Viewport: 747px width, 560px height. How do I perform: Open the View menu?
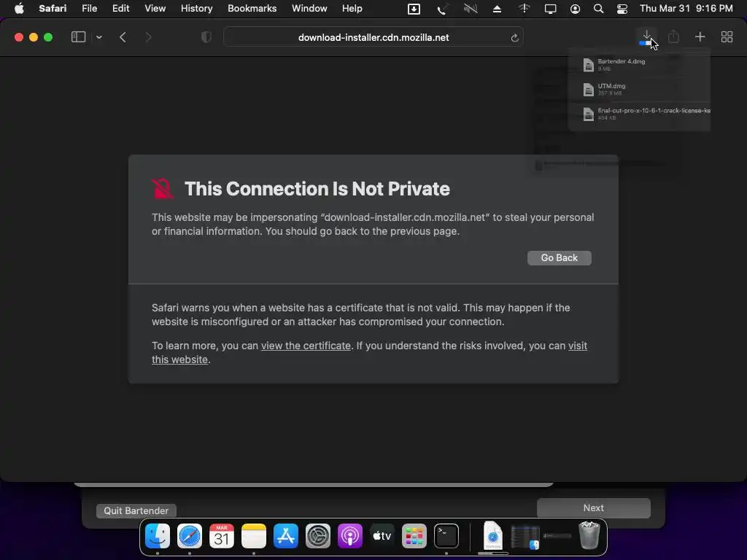click(x=155, y=9)
